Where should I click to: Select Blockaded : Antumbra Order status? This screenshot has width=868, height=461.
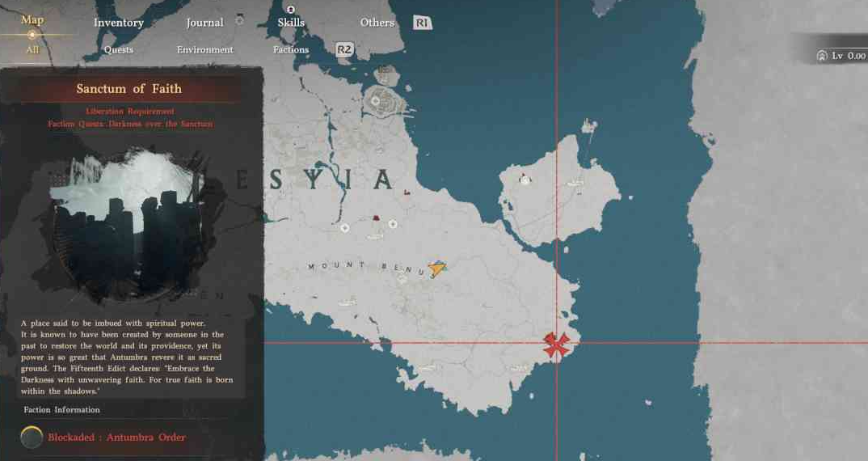tap(117, 438)
